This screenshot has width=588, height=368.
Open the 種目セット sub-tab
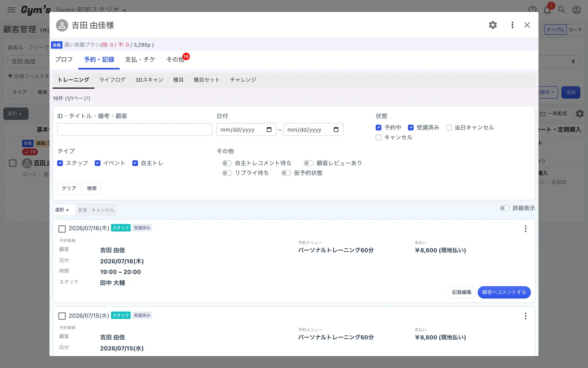(207, 80)
